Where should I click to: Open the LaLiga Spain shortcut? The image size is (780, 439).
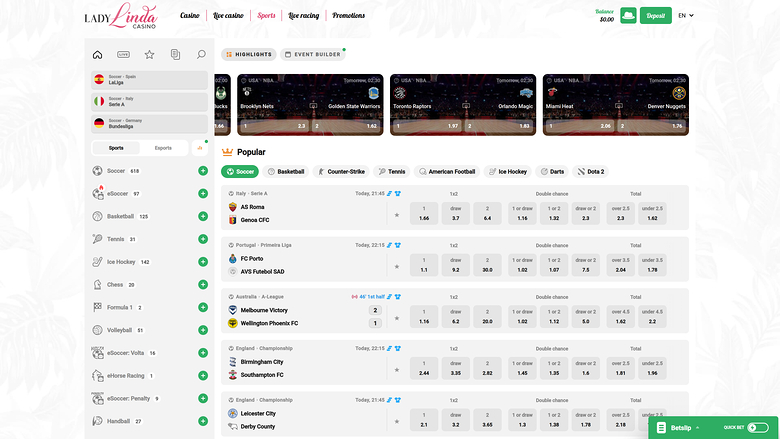(149, 80)
